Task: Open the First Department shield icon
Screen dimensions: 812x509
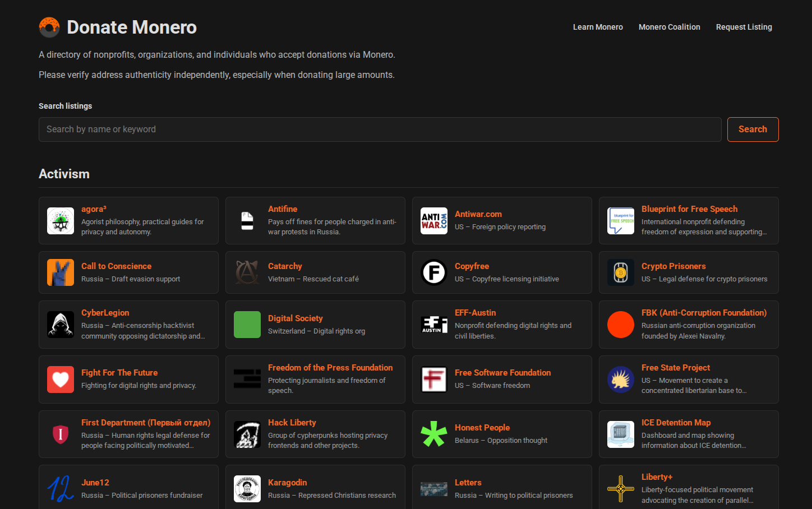Action: (61, 434)
